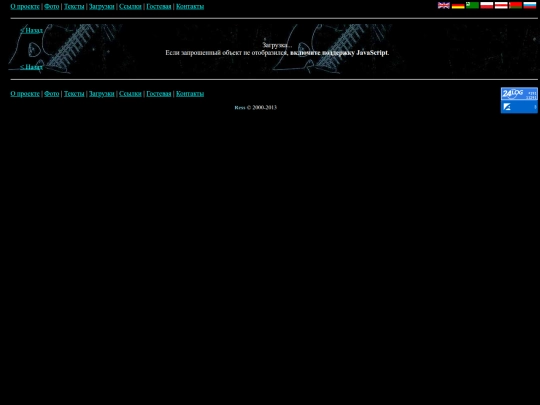
Task: Choose the green Esperanto flag icon
Action: 472,5
